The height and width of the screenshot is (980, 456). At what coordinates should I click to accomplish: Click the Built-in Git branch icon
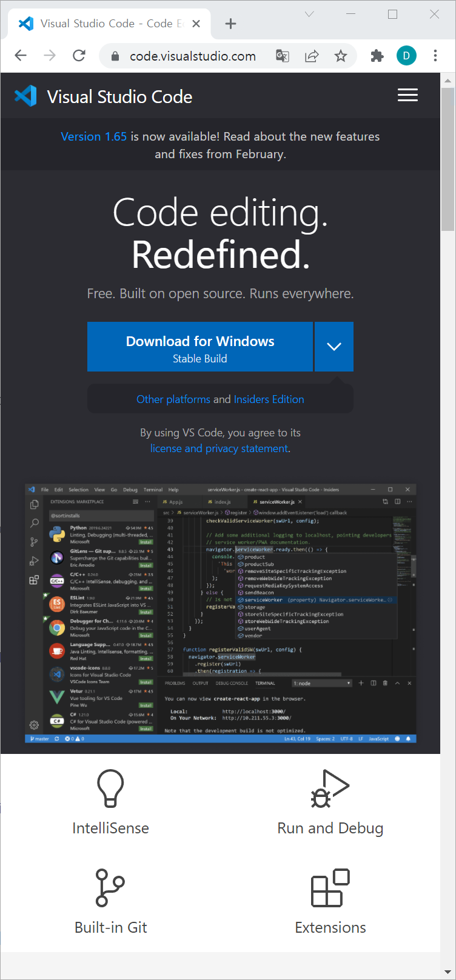click(x=110, y=888)
